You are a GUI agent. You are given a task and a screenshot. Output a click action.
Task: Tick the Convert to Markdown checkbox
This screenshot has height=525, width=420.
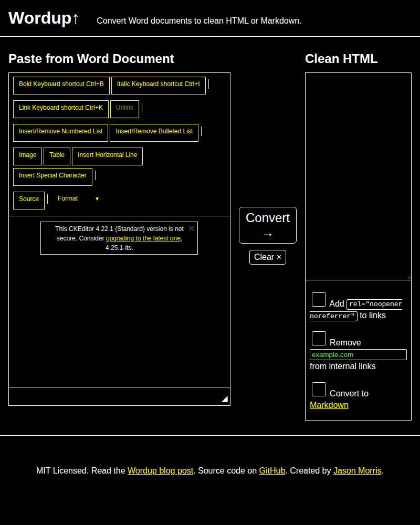click(x=319, y=390)
